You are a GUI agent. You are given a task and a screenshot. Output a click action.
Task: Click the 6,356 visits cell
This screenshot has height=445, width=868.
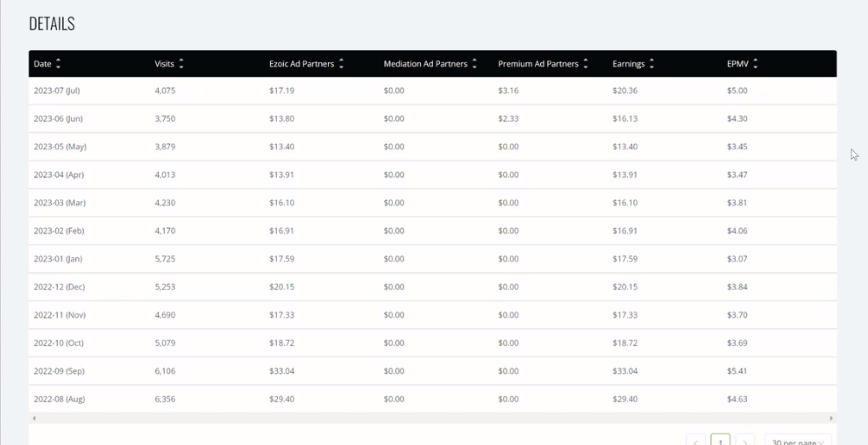[x=165, y=399]
